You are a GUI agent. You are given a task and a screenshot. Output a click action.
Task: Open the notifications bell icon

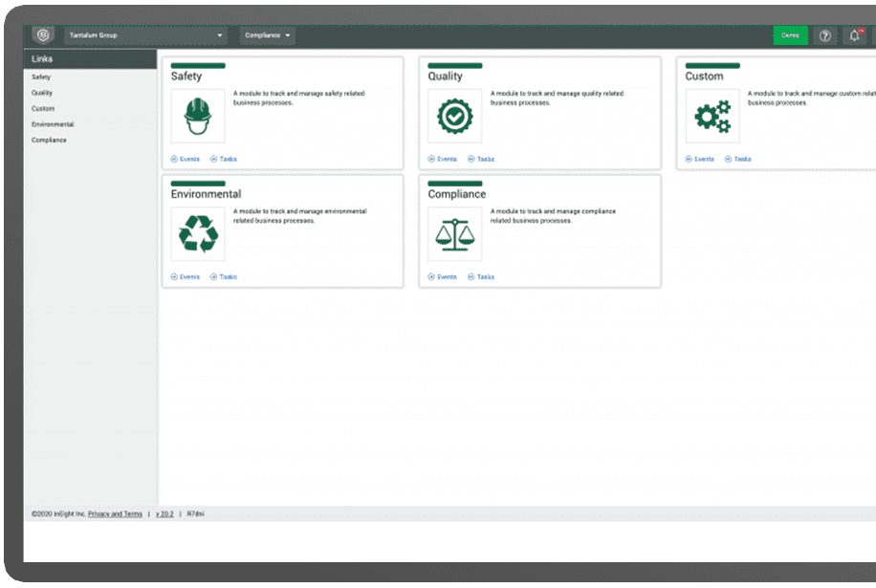click(x=854, y=35)
